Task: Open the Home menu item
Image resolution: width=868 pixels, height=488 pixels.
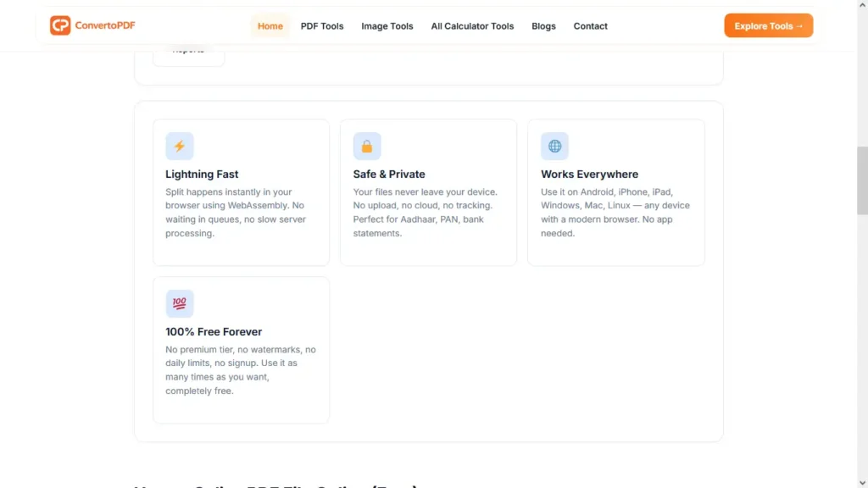Action: click(x=270, y=26)
